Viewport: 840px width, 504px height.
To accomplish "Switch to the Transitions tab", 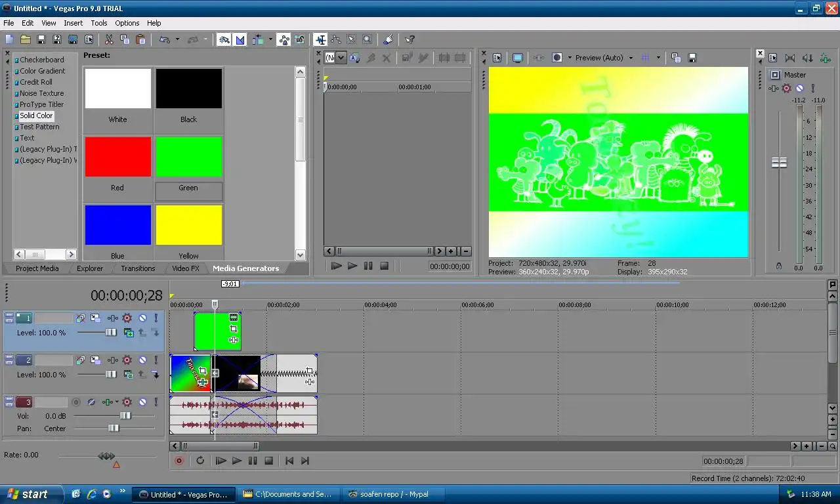I will pos(138,268).
